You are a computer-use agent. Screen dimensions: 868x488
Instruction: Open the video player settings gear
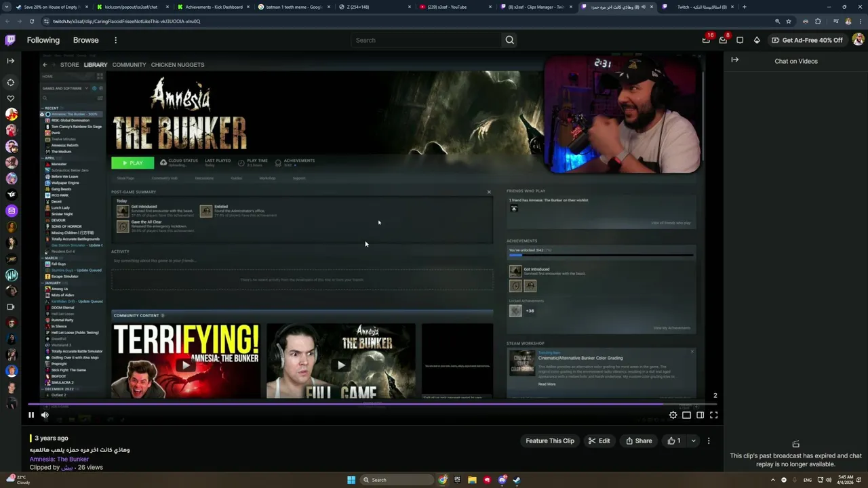(x=673, y=415)
